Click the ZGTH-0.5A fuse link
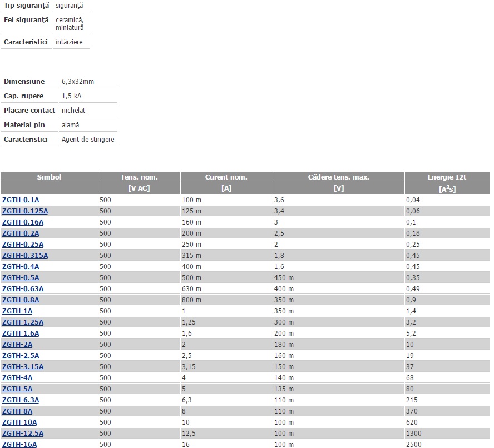This screenshot has width=494, height=448. 21,278
